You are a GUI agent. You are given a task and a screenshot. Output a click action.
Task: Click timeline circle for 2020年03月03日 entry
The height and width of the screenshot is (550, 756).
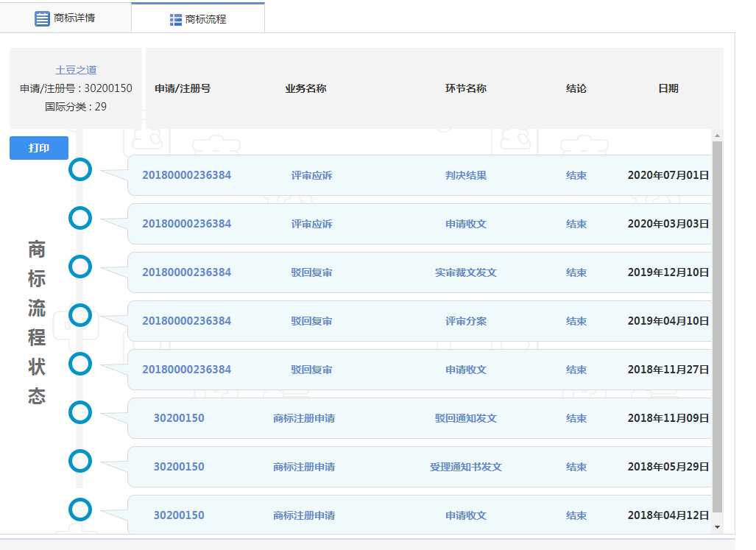pyautogui.click(x=80, y=218)
